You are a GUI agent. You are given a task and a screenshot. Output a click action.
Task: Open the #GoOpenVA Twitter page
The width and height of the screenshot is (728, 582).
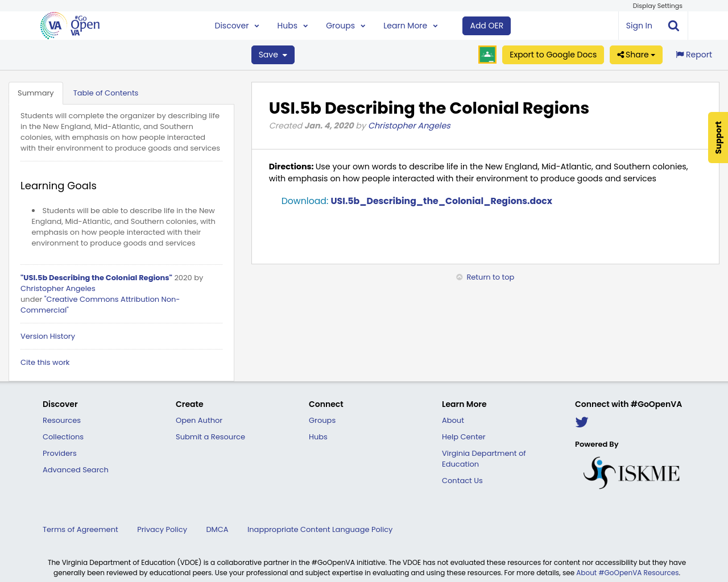coord(581,422)
